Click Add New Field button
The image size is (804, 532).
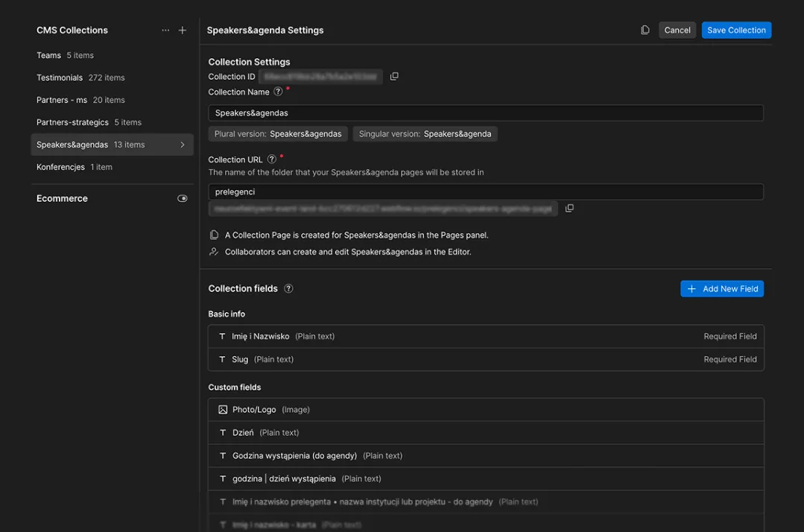tap(721, 289)
